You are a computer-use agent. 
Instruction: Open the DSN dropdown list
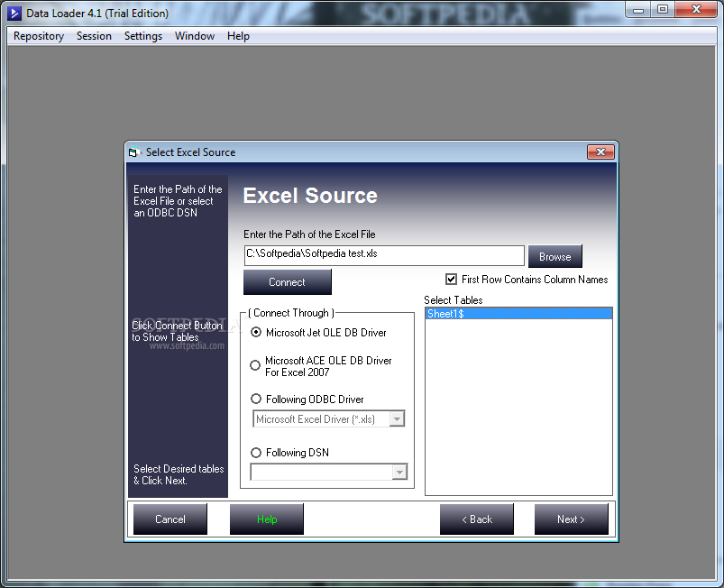(x=399, y=472)
